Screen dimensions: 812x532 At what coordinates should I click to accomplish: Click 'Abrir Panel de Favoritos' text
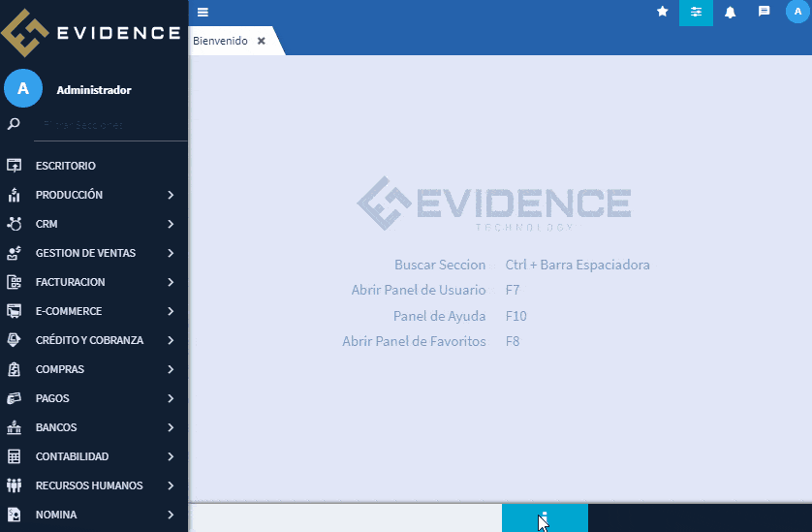415,341
